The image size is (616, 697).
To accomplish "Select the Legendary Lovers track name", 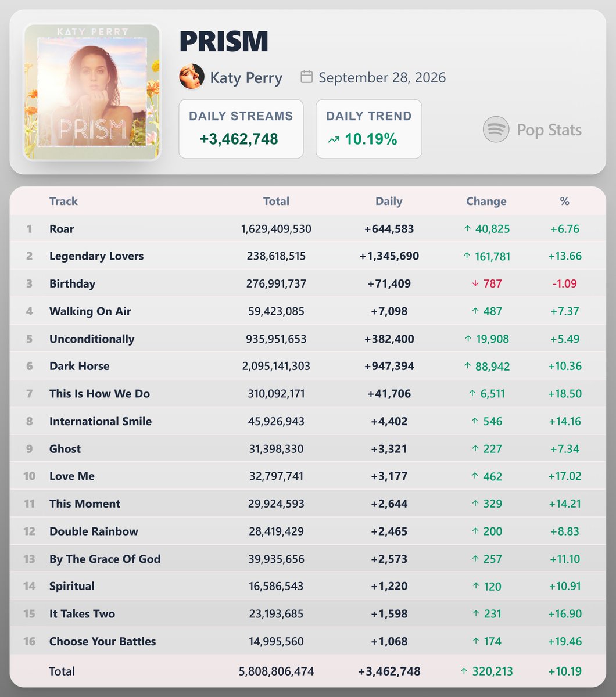I will pos(96,256).
